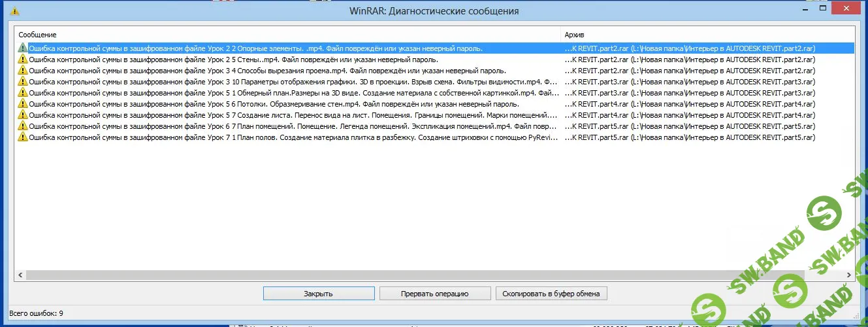The height and width of the screenshot is (327, 868).
Task: Click warning icon for Урок 6 7 План помещений
Action: (23, 126)
